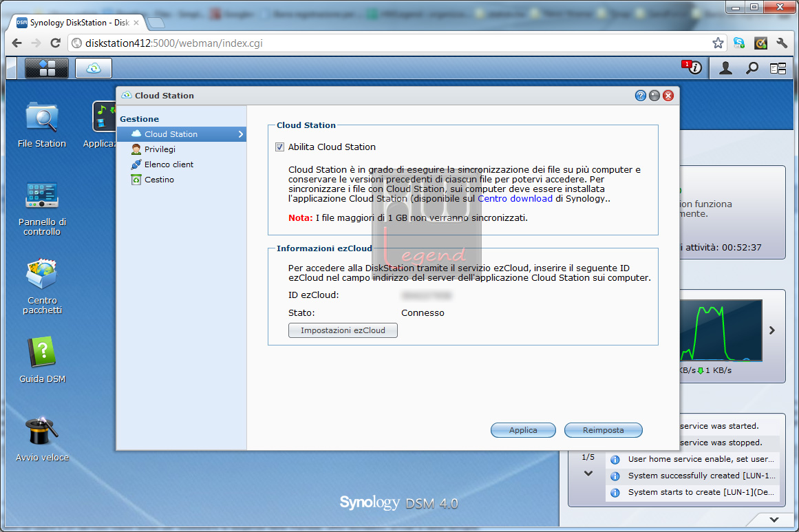This screenshot has width=799, height=532.
Task: Open Privilegi section in sidebar
Action: (182, 149)
